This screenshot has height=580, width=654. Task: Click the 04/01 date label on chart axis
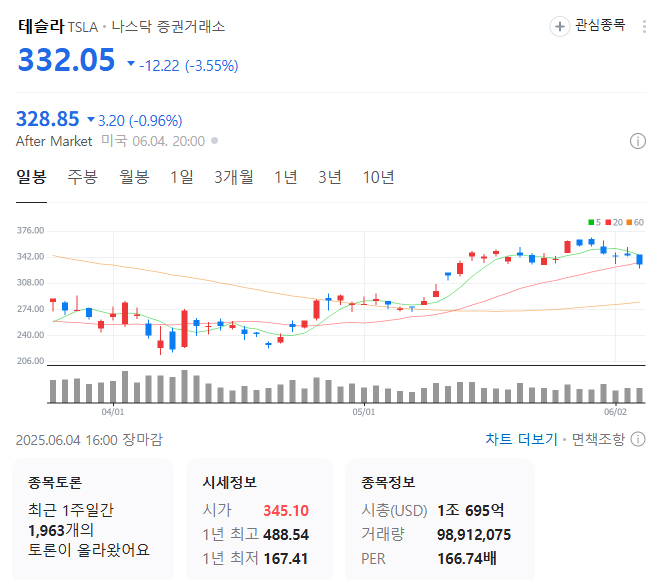point(113,412)
